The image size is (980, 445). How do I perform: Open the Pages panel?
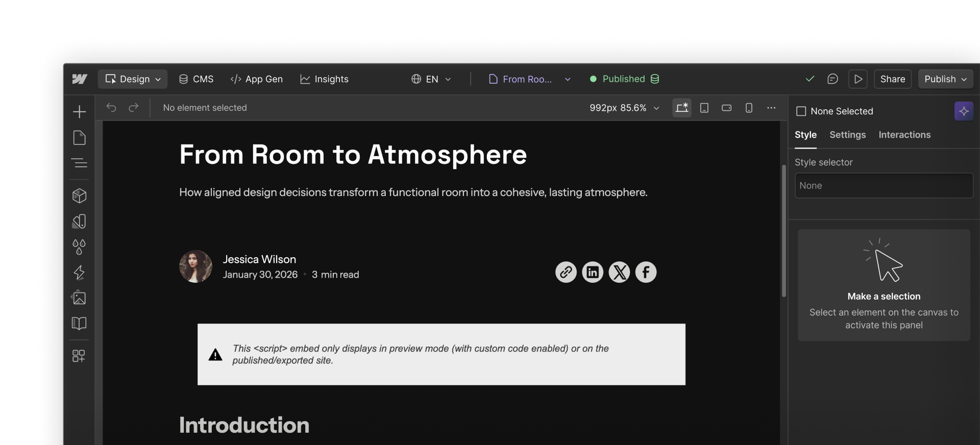coord(79,138)
